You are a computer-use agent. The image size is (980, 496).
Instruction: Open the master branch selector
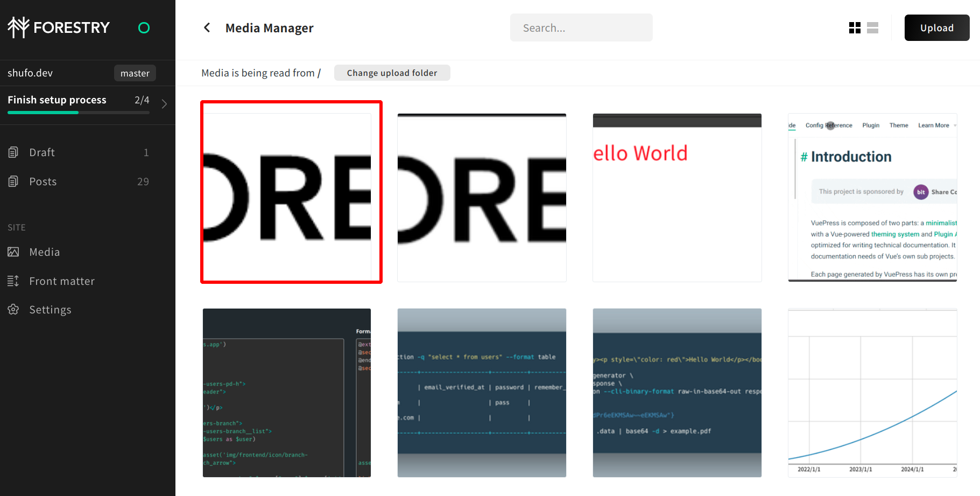[x=135, y=73]
